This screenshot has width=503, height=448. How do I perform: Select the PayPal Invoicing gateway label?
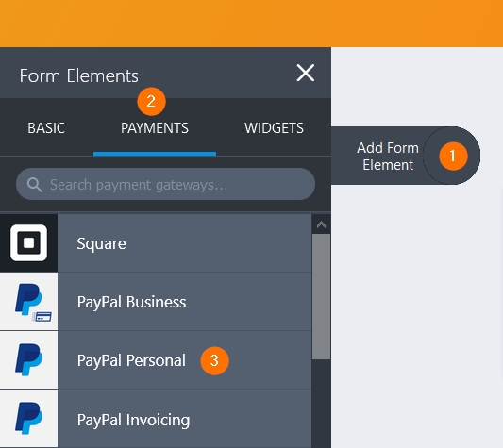click(133, 420)
